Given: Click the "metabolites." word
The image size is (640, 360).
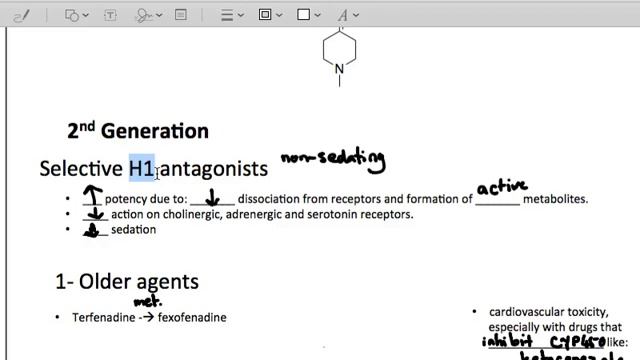Looking at the screenshot, I should click(x=556, y=199).
